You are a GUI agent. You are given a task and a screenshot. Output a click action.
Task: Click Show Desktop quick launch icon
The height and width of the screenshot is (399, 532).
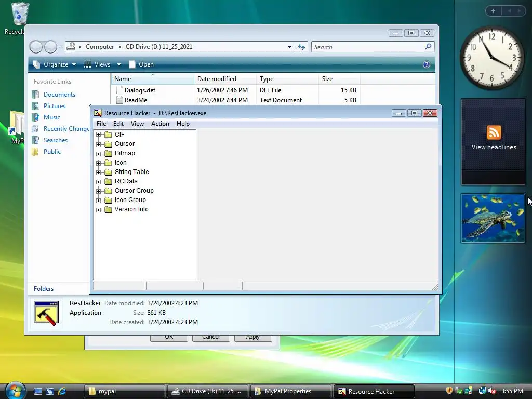click(x=37, y=391)
